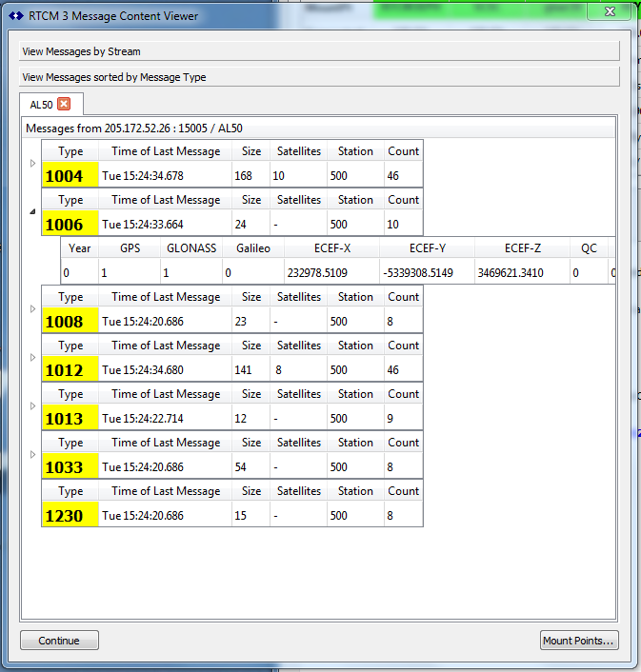
Task: Click the GLONASS column header
Action: point(191,248)
